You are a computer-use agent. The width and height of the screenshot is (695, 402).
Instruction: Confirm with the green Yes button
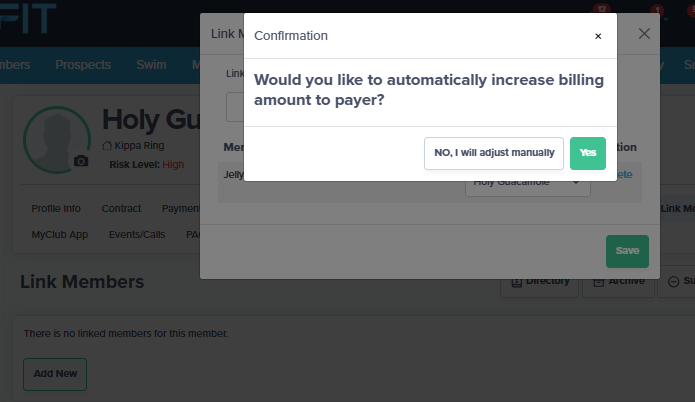coord(588,153)
